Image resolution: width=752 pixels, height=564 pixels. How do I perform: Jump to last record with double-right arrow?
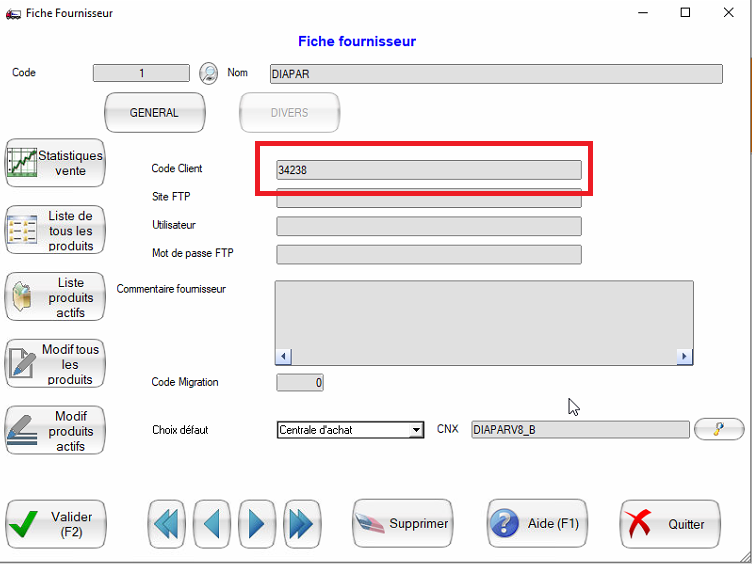[x=302, y=524]
